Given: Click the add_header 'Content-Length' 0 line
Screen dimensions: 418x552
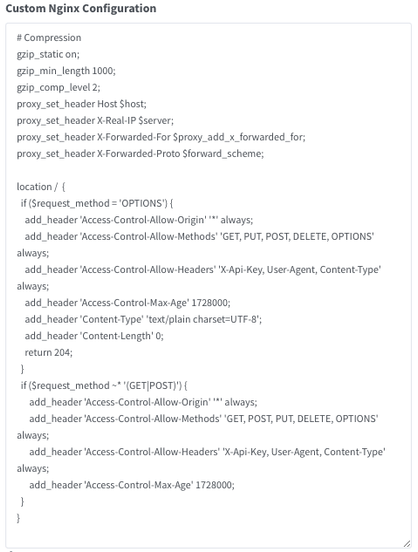Looking at the screenshot, I should point(94,336).
